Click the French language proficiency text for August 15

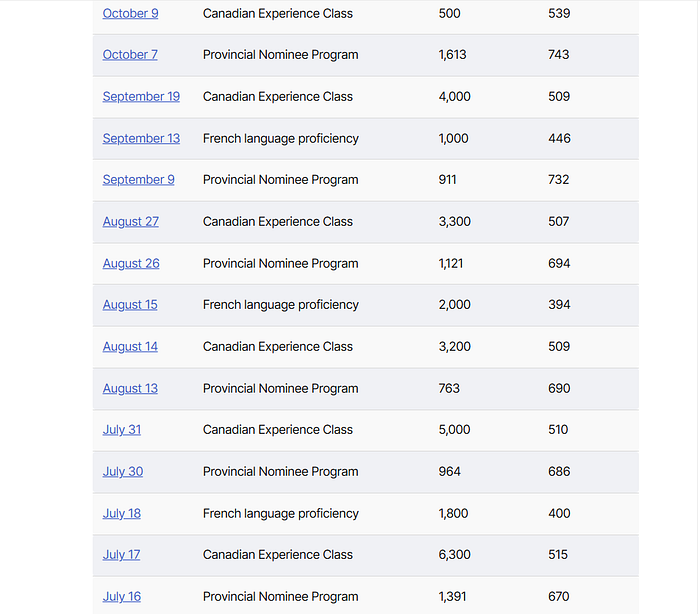pyautogui.click(x=280, y=305)
